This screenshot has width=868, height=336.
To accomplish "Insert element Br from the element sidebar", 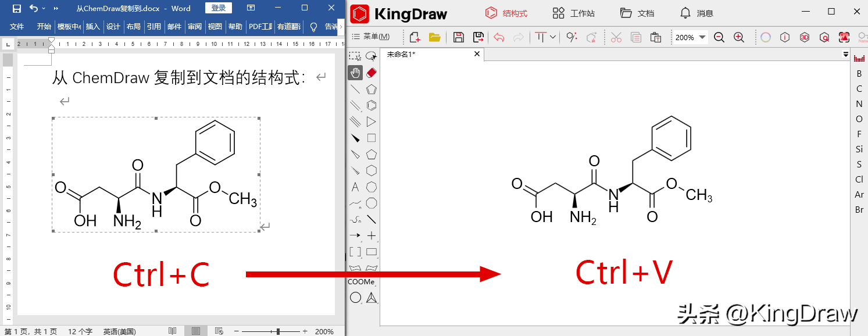I will point(859,209).
